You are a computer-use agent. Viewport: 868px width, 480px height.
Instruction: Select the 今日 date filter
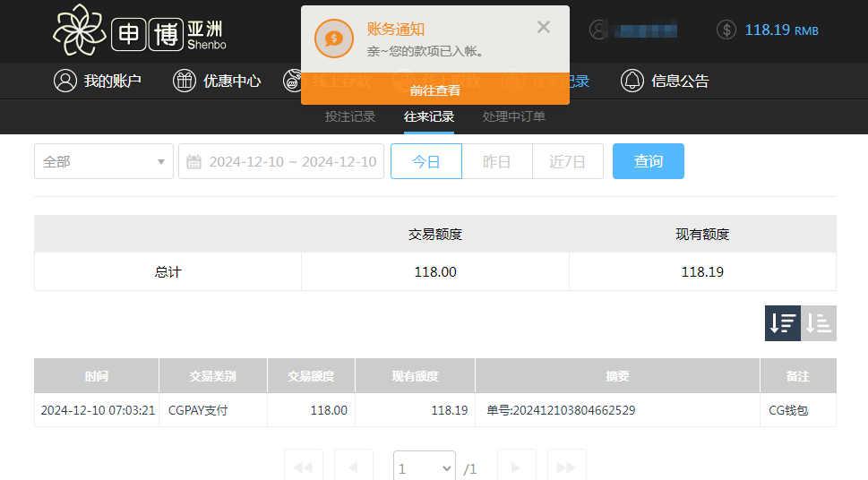tap(426, 161)
